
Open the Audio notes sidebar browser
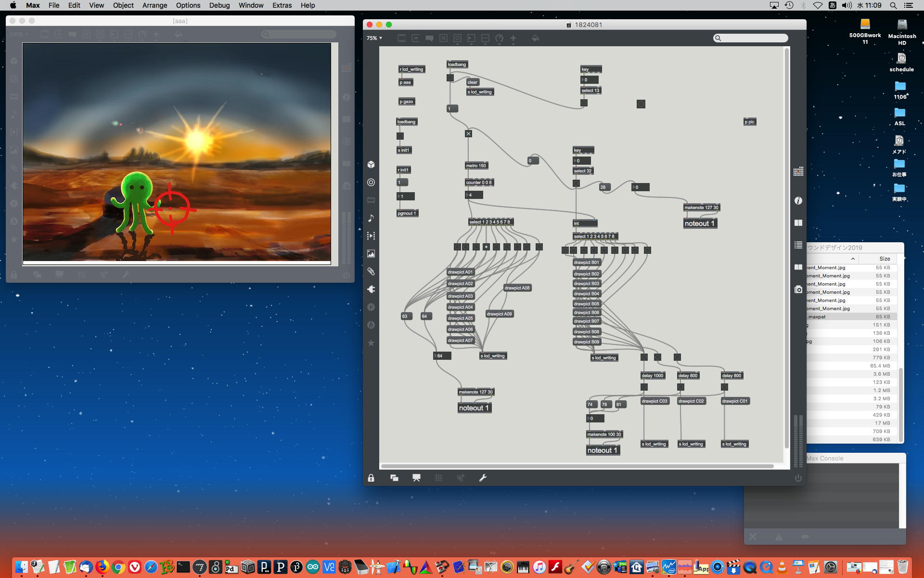371,218
